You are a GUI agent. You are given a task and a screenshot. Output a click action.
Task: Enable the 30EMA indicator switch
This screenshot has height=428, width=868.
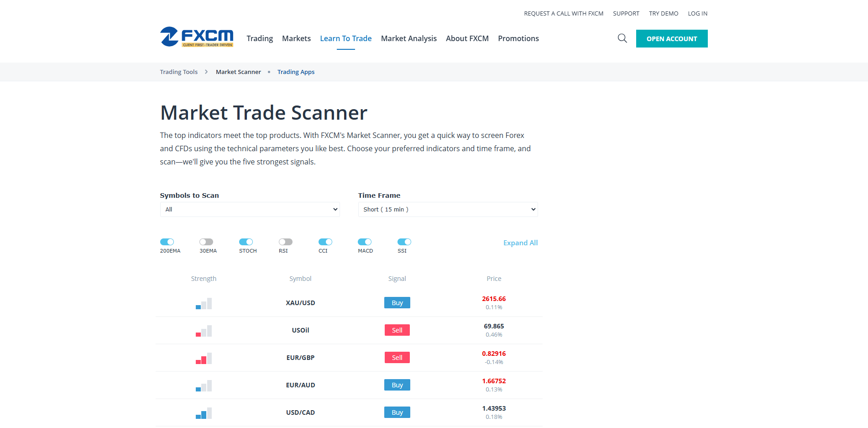[206, 242]
